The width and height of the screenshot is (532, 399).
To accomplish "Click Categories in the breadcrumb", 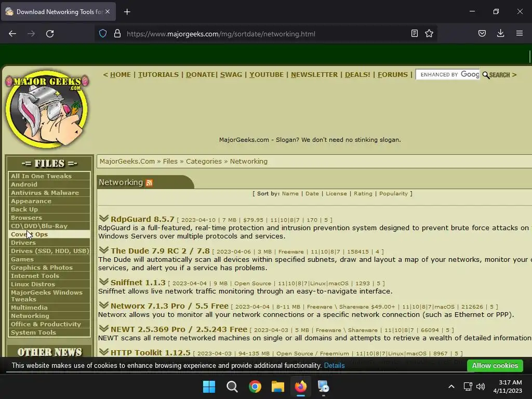I will (204, 162).
